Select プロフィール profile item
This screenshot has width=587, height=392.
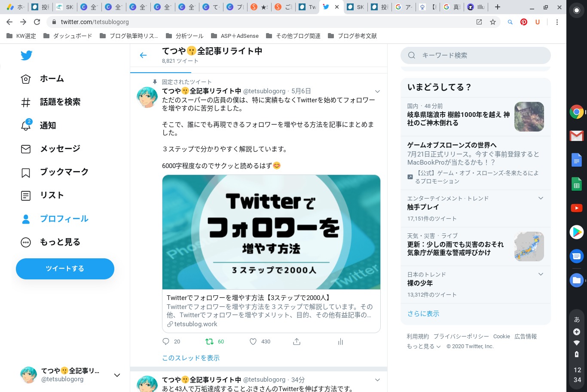55,219
